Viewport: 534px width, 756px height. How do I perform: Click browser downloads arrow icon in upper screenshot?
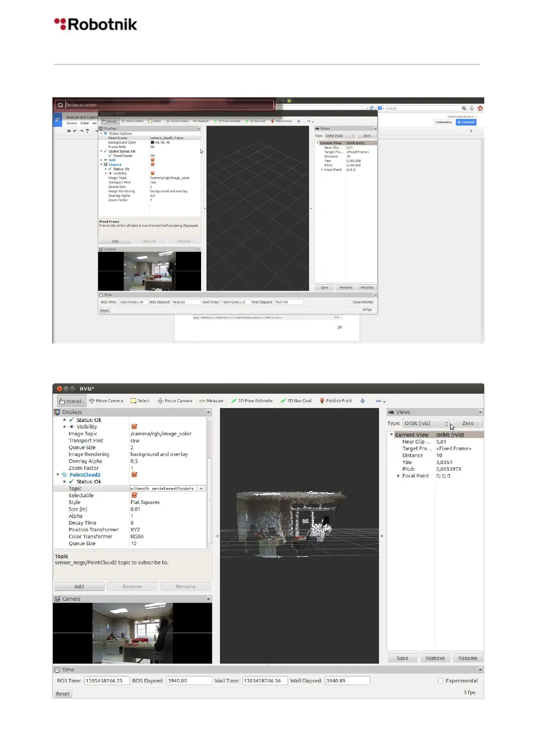472,108
